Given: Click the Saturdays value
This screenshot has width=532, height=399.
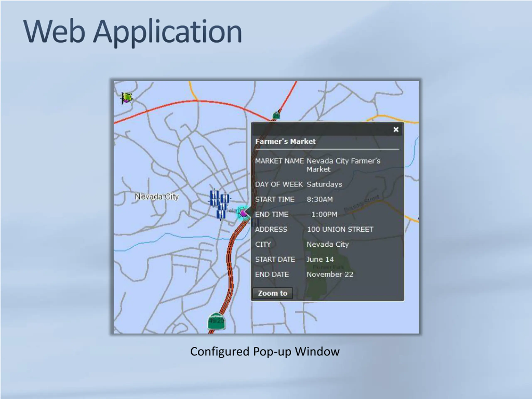Looking at the screenshot, I should (324, 184).
